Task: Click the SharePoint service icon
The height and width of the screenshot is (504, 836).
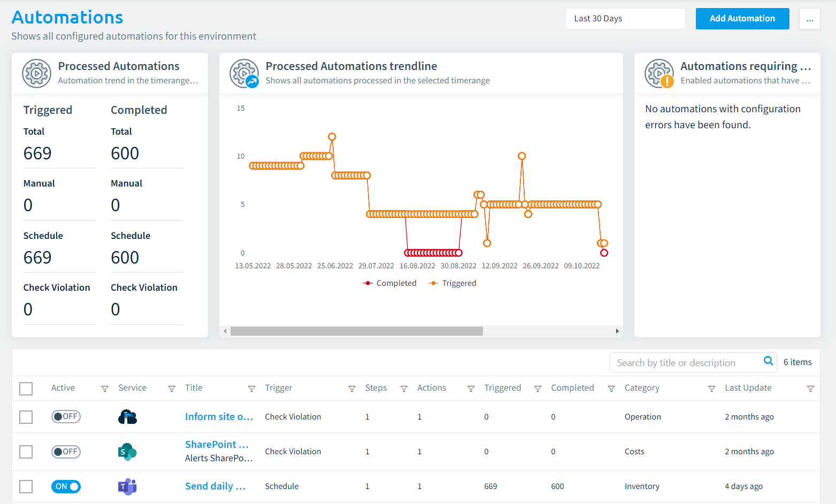Action: (127, 452)
